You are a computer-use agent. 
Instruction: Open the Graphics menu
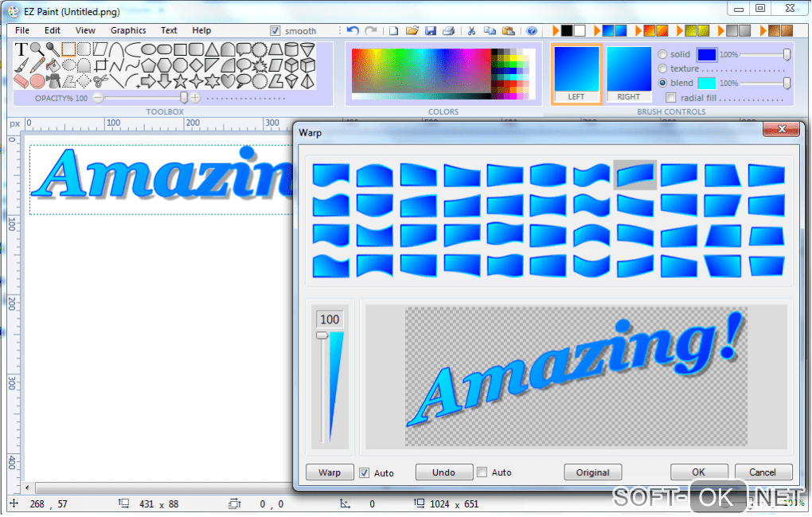pos(128,30)
